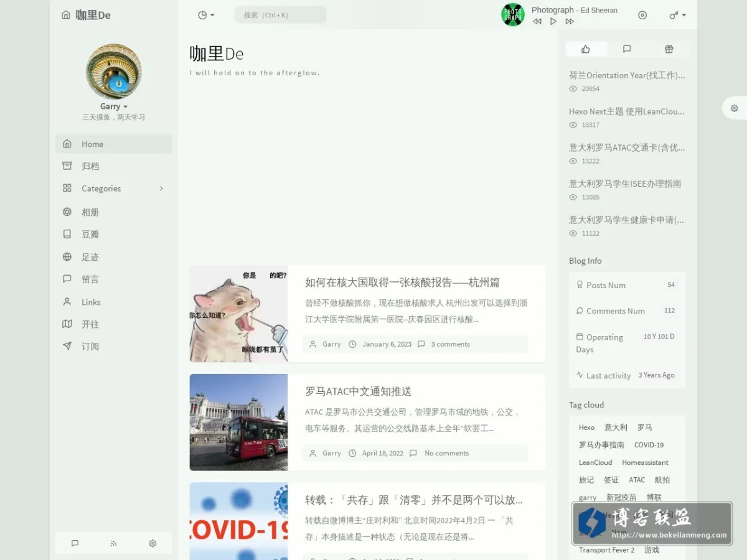Open the key login dropdown in header
The image size is (747, 560).
(677, 15)
